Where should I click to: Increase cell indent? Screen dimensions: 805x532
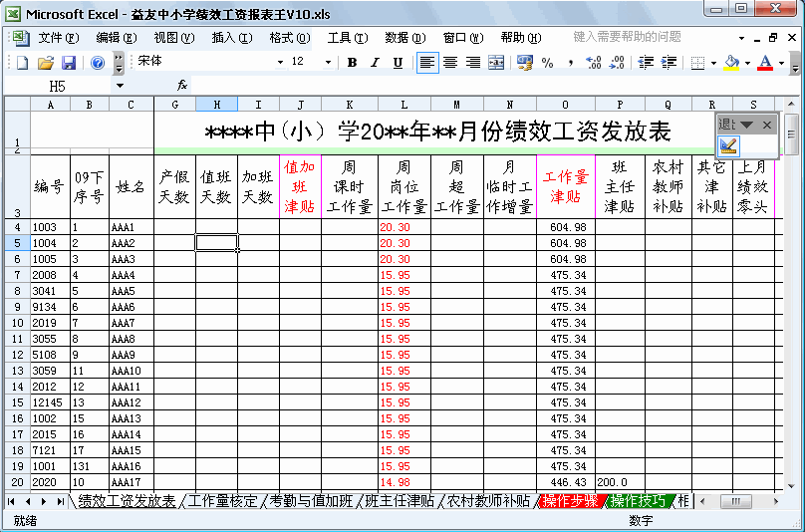click(669, 63)
